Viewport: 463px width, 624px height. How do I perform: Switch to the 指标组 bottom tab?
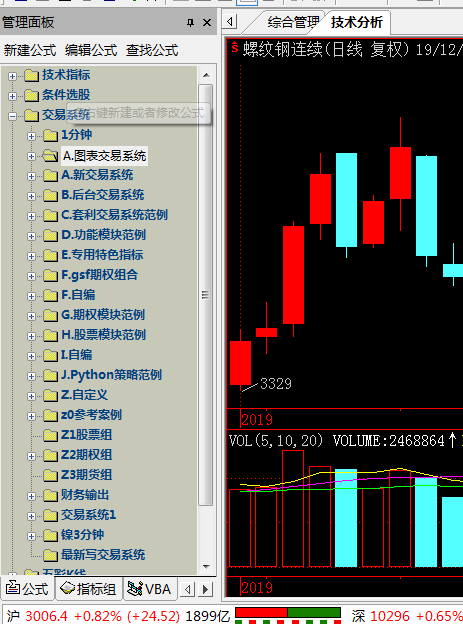[88, 589]
